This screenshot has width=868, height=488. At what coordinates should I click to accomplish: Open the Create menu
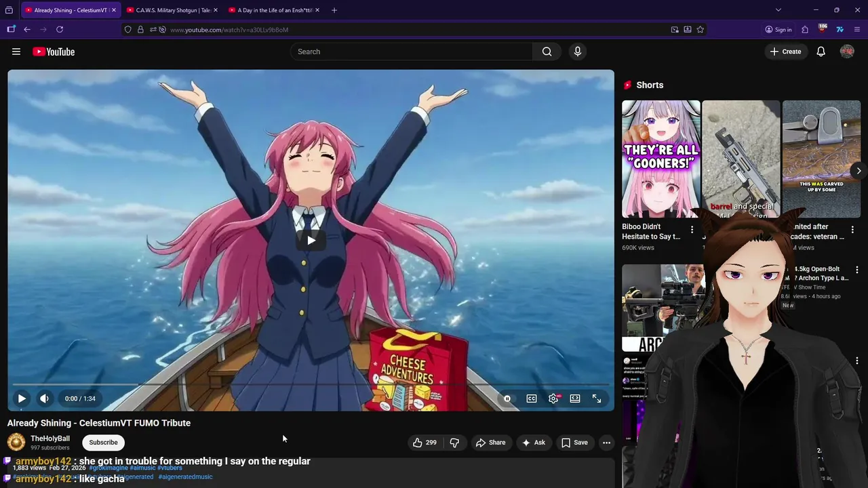click(785, 52)
